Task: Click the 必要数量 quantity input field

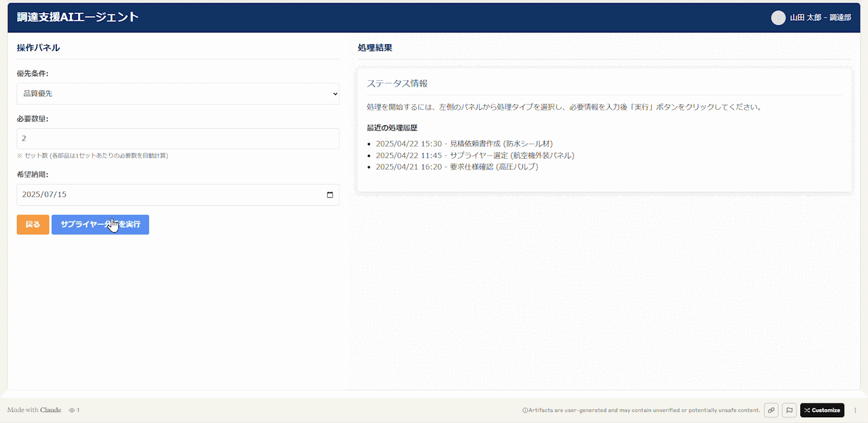Action: pos(178,139)
